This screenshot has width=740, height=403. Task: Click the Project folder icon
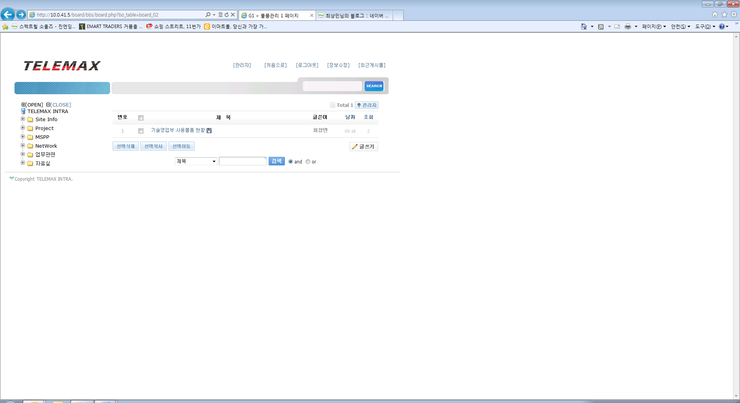coord(30,128)
